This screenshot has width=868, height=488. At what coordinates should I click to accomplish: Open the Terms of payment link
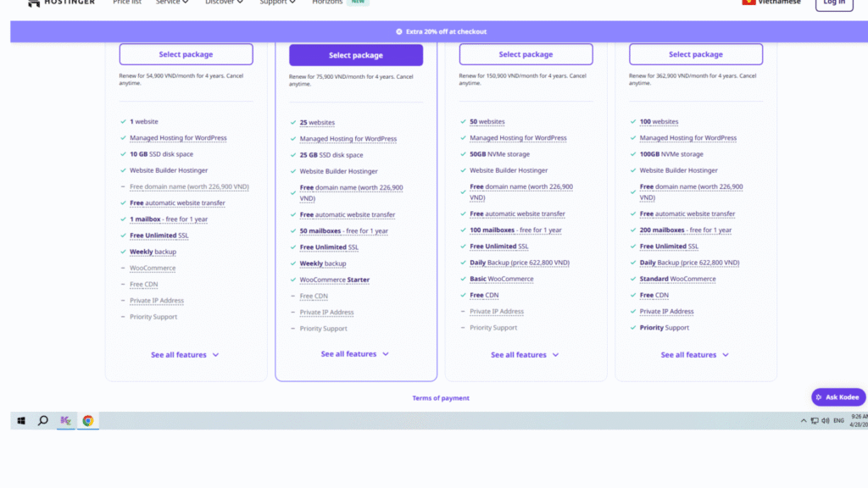(x=441, y=398)
